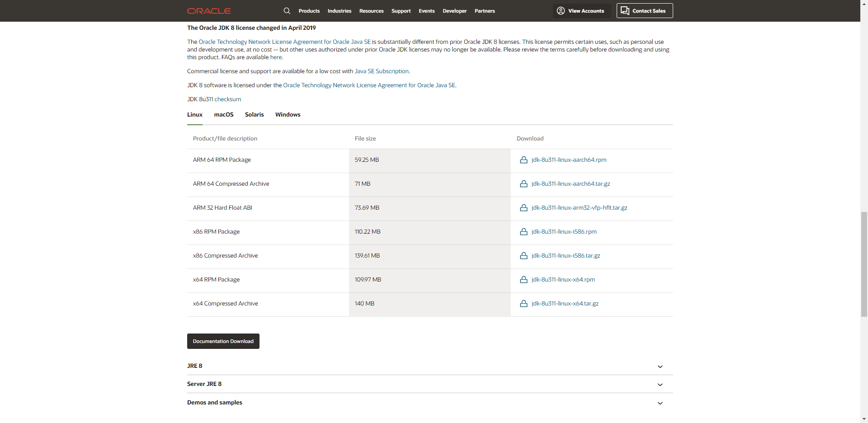Viewport: 868px width, 423px height.
Task: Open first Oracle Technology Network License Agreement link
Action: tap(285, 42)
